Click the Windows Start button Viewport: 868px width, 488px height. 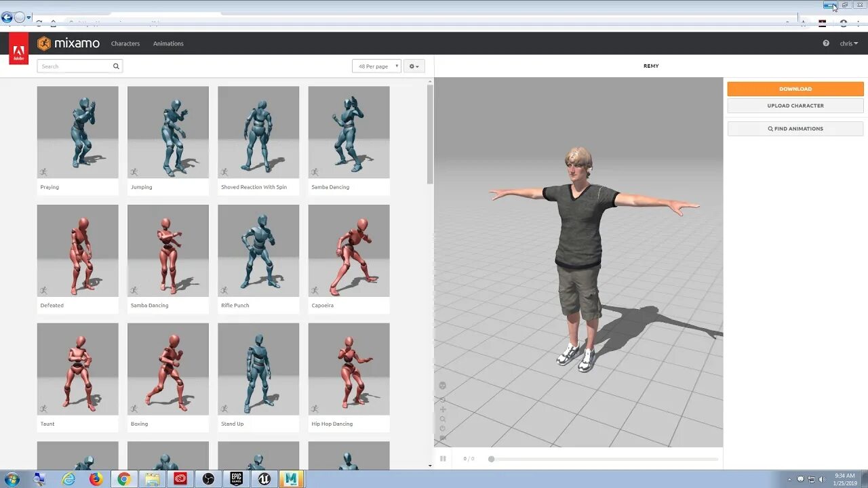12,479
